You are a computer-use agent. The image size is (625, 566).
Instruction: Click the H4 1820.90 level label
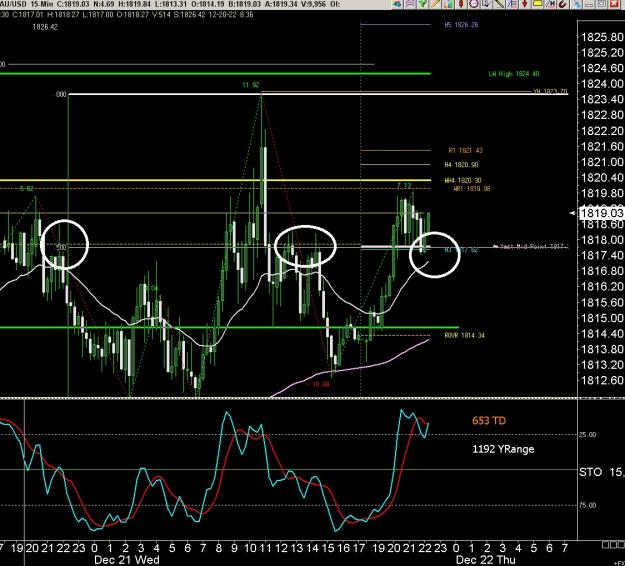click(x=461, y=165)
